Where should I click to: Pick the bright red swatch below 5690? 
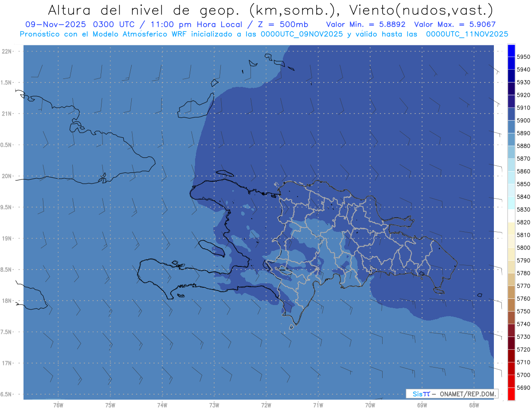[x=511, y=394]
